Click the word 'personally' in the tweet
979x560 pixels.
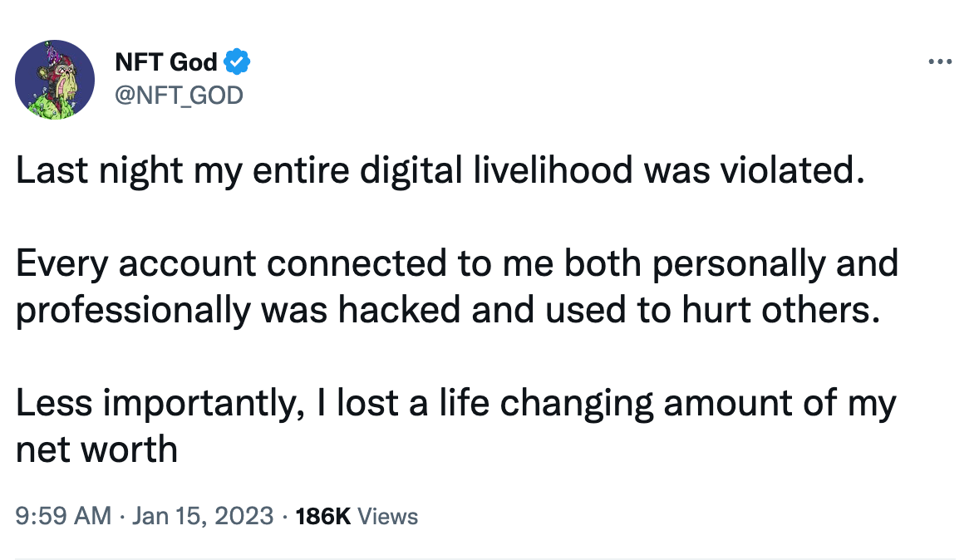(x=739, y=263)
